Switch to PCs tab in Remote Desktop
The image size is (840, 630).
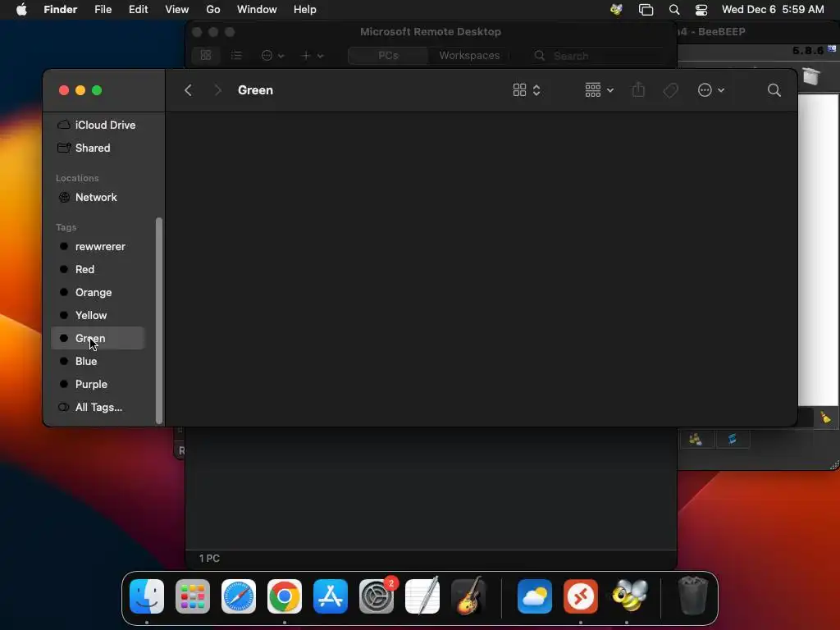point(388,55)
